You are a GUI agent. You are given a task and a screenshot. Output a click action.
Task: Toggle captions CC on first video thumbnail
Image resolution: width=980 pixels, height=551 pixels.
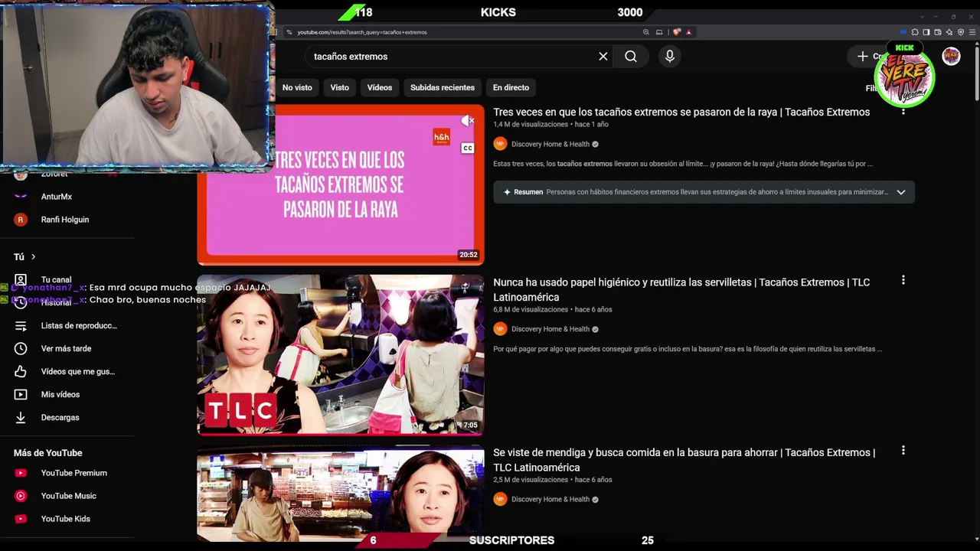(x=468, y=148)
